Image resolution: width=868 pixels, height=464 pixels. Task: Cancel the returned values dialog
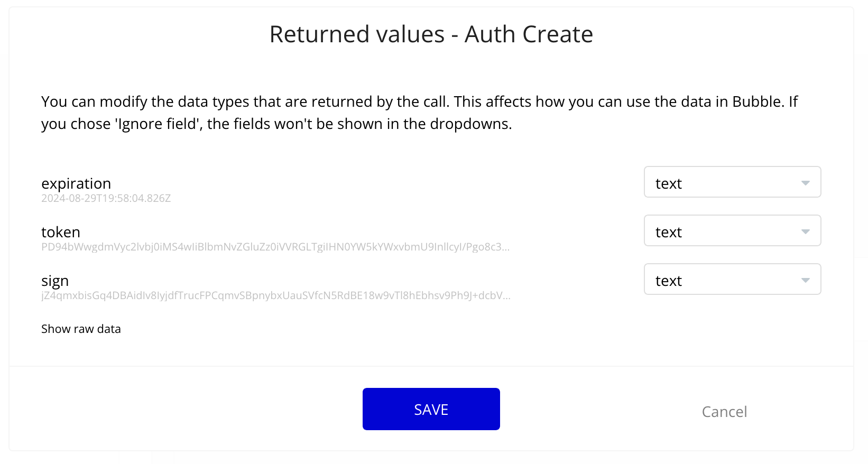point(724,412)
